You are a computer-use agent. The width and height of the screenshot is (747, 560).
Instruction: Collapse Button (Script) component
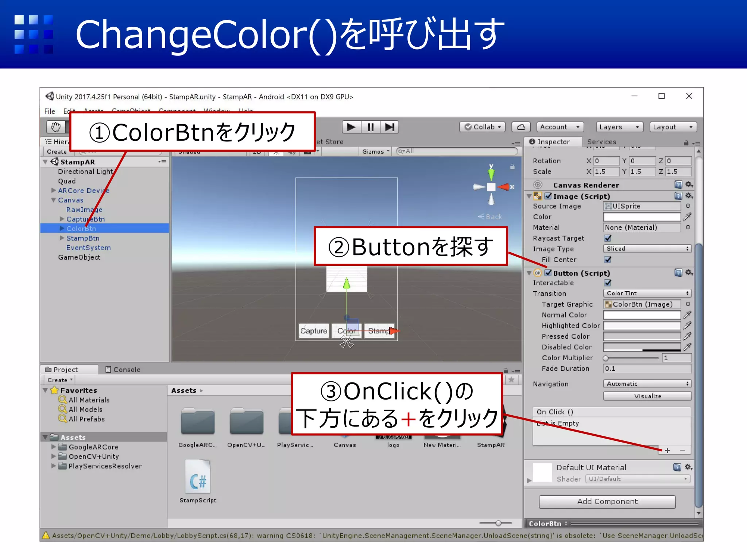529,273
